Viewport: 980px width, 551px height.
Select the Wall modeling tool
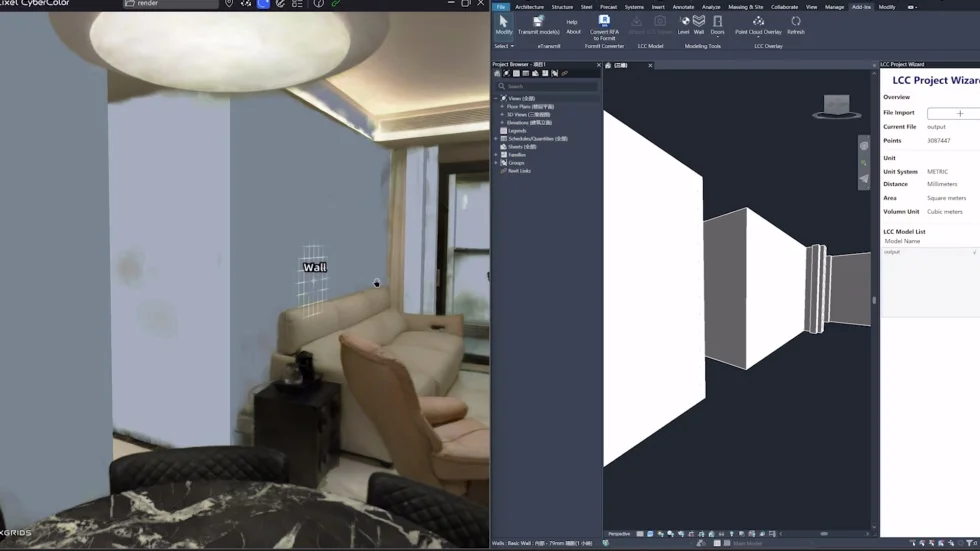(x=699, y=25)
